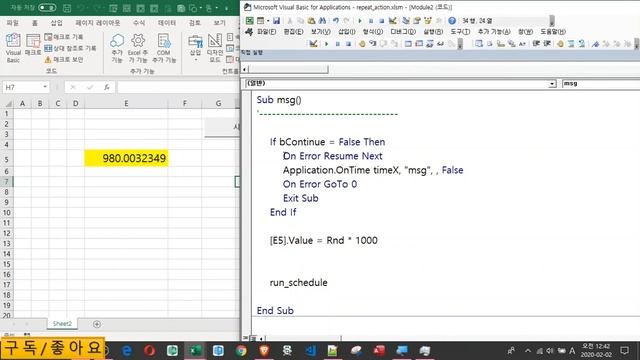Image resolution: width=640 pixels, height=360 pixels.
Task: Open VBA Edit menu (편집(E))
Action: point(293,32)
